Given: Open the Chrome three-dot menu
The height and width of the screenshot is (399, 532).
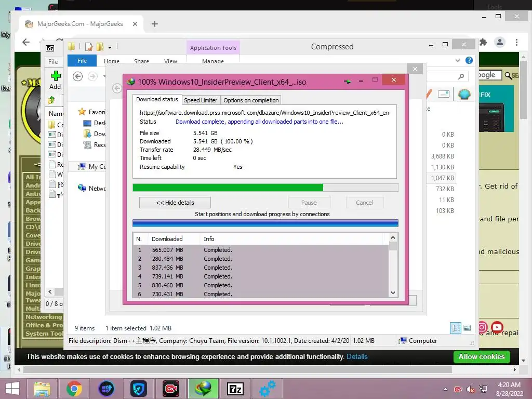Looking at the screenshot, I should click(x=516, y=43).
